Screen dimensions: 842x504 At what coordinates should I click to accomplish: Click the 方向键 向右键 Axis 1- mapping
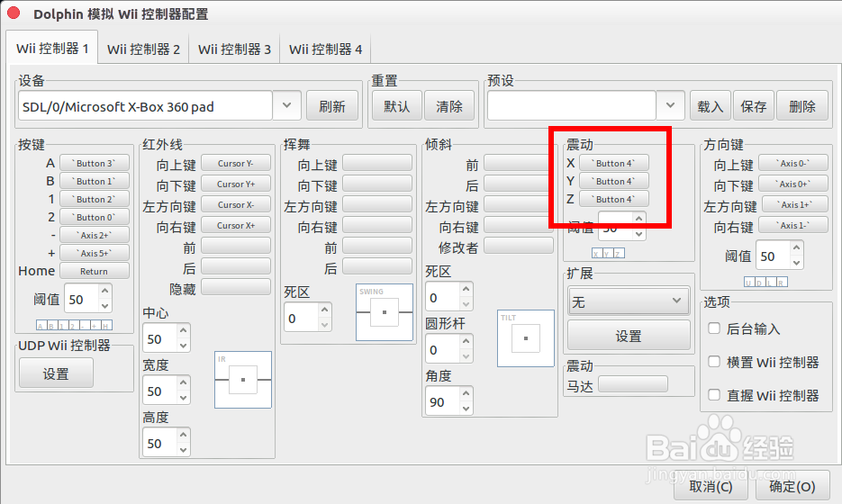point(792,225)
